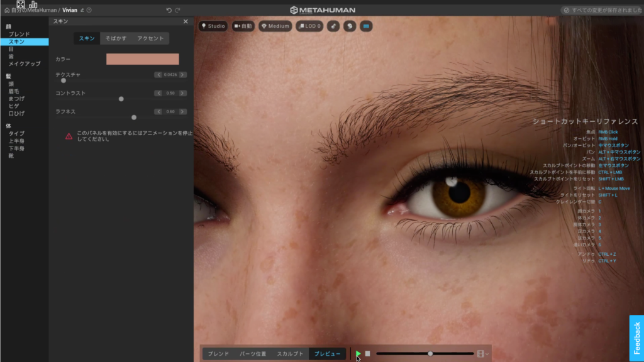Select 歯 in the sidebar
Screen dimensions: 644x362
coord(11,56)
